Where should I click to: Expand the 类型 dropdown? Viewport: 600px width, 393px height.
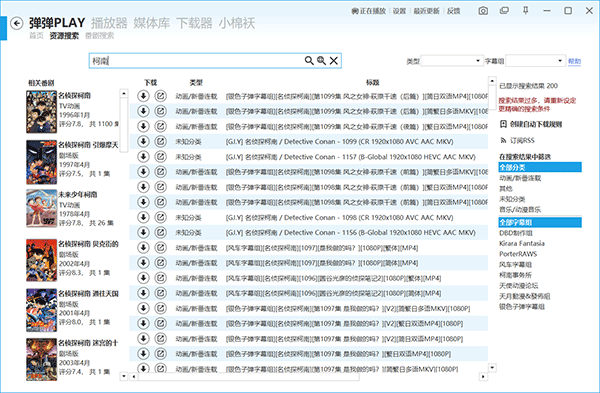(x=452, y=61)
